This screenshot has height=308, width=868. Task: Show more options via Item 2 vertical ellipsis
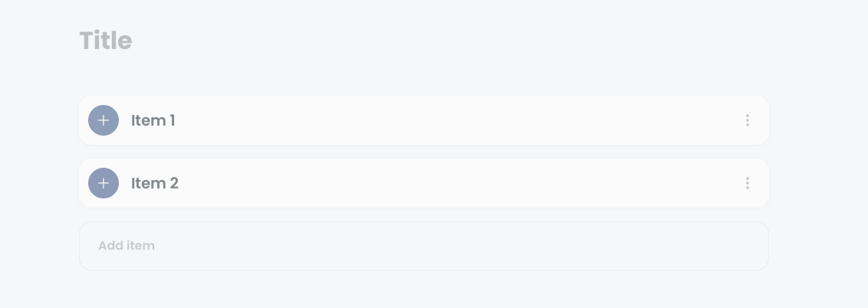(x=748, y=183)
